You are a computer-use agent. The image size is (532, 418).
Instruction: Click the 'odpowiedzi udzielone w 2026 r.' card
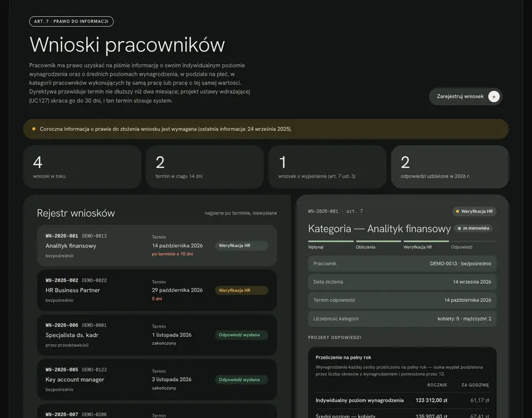(x=449, y=167)
